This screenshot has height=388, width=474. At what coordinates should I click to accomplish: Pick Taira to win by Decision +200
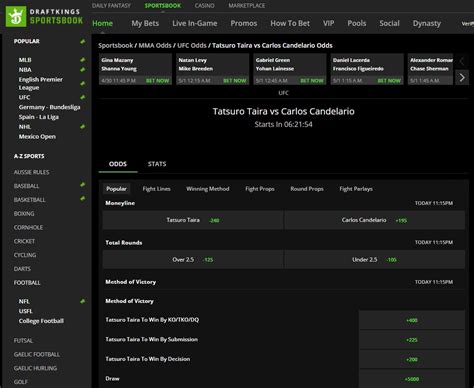point(412,359)
